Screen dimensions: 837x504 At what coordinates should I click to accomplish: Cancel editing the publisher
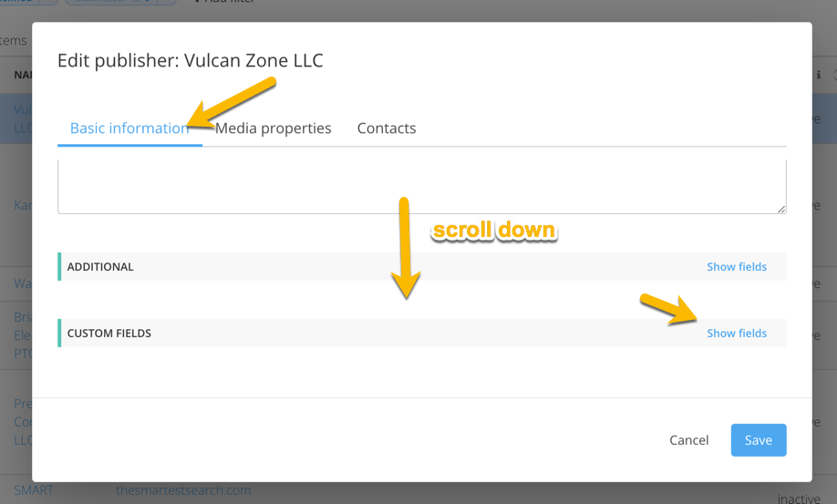tap(688, 440)
